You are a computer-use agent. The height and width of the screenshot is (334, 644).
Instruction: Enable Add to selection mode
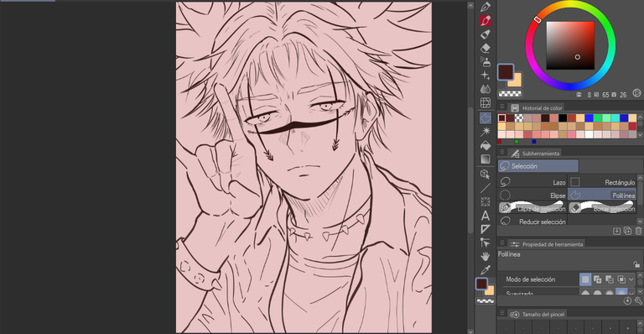click(598, 279)
